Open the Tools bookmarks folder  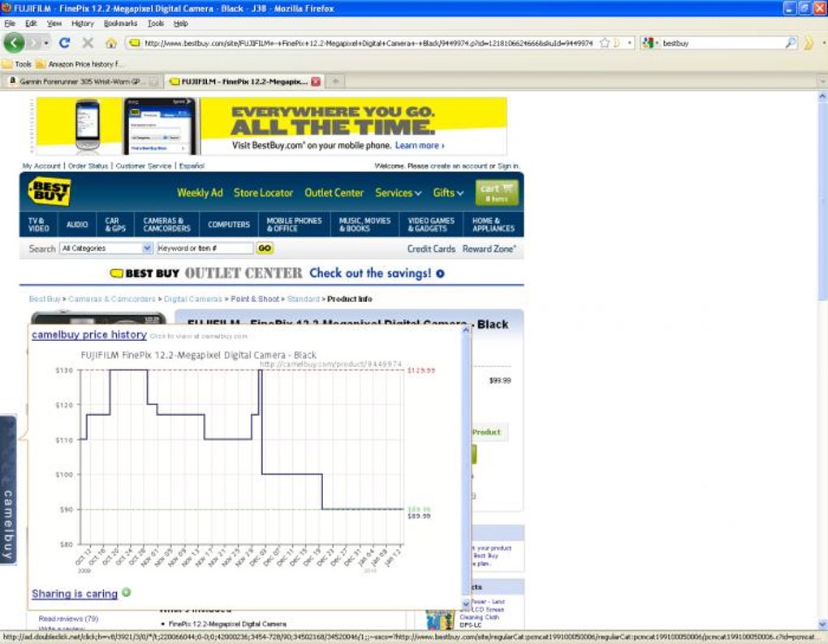pyautogui.click(x=17, y=64)
